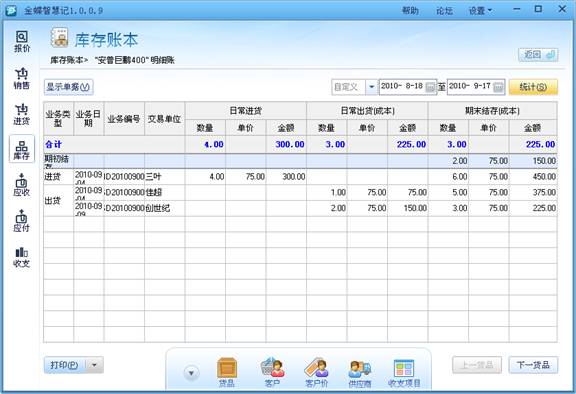
Task: Open the 货品 goods icon in bottom bar
Action: click(x=227, y=372)
